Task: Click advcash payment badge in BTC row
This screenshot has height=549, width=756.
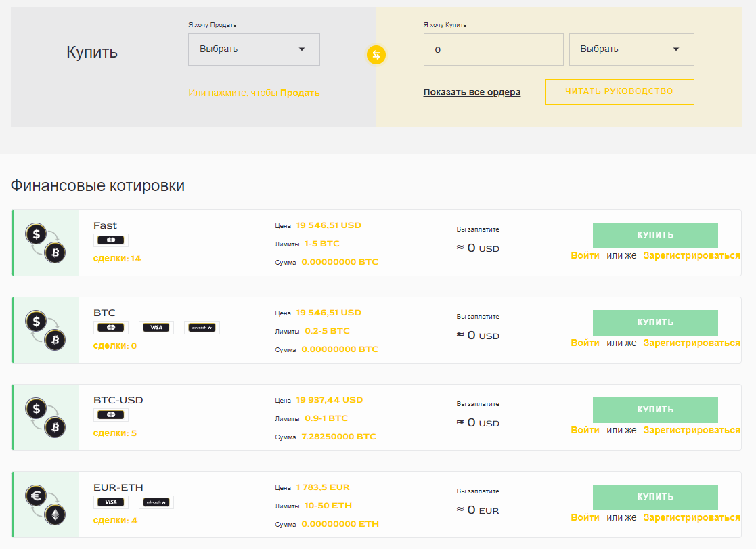Action: click(x=202, y=328)
